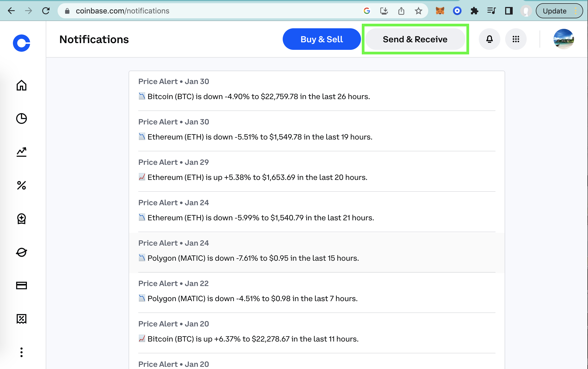The image size is (588, 369).
Task: Click the Notifications page heading
Action: tap(94, 39)
